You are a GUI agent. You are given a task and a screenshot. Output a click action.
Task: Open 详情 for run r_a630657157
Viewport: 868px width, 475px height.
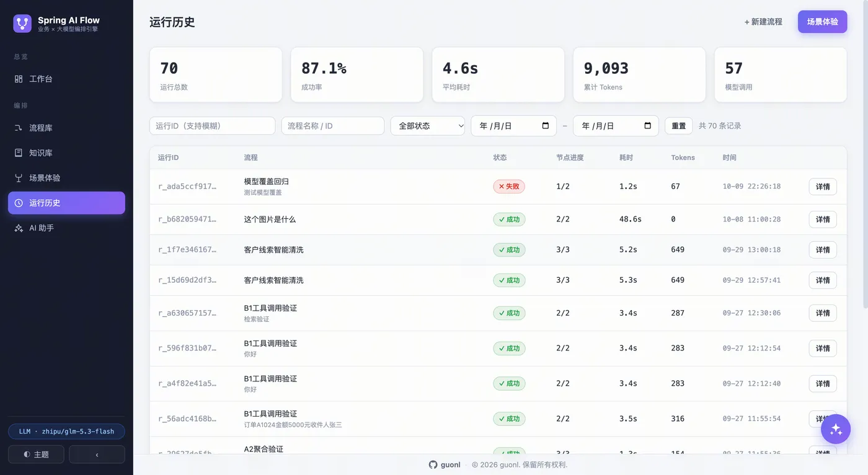(x=823, y=313)
